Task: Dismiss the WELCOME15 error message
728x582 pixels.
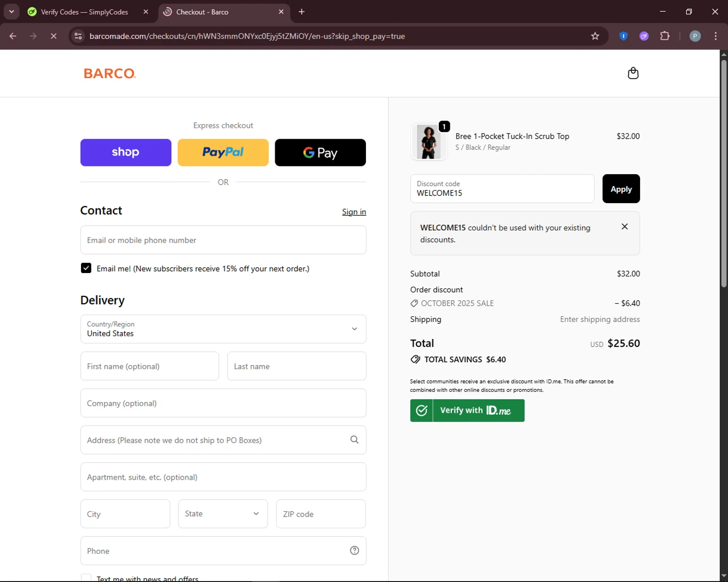Action: pyautogui.click(x=625, y=226)
